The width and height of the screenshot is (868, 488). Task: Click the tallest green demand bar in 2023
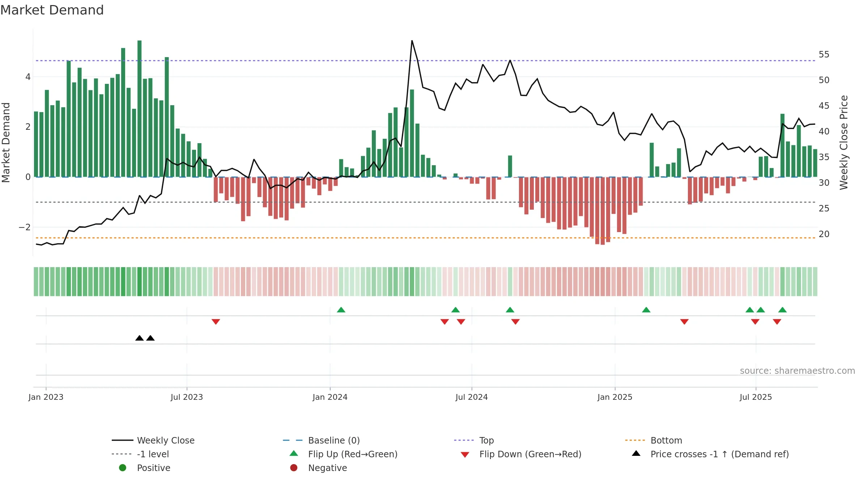point(140,108)
